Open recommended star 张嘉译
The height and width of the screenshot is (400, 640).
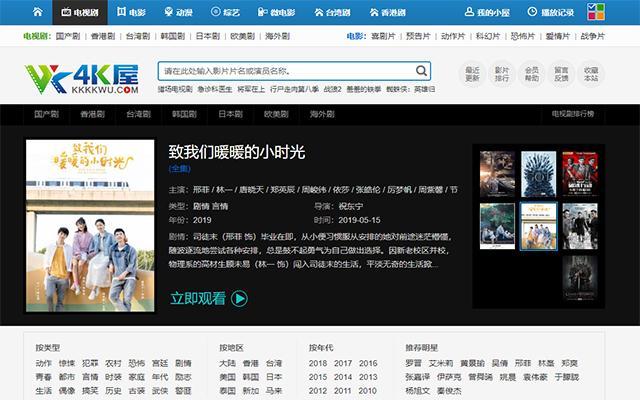click(x=418, y=377)
